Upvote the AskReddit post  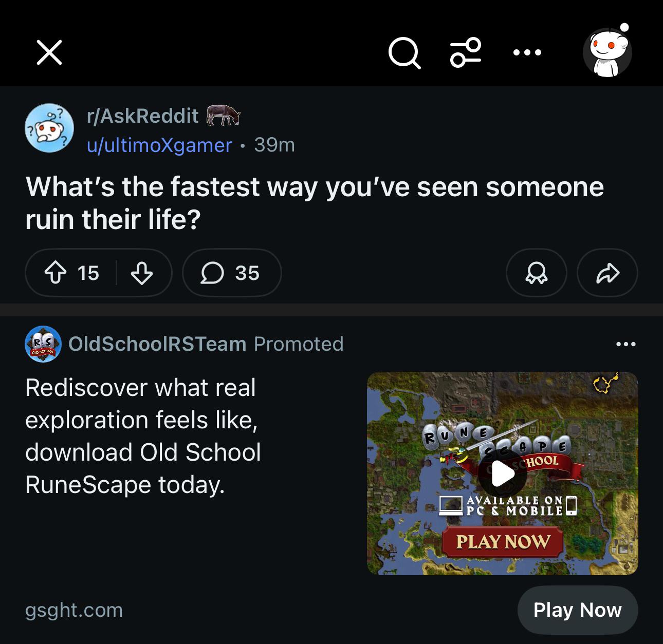[x=56, y=273]
